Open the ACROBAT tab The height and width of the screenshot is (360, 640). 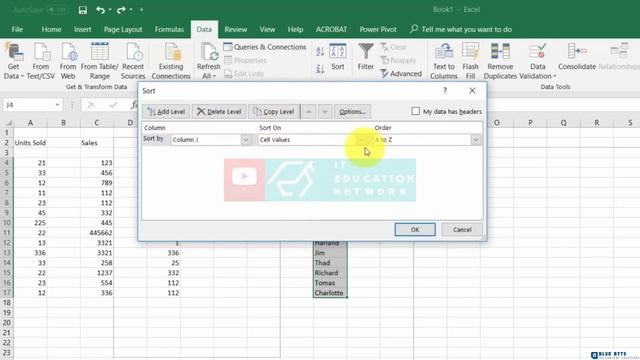(331, 29)
